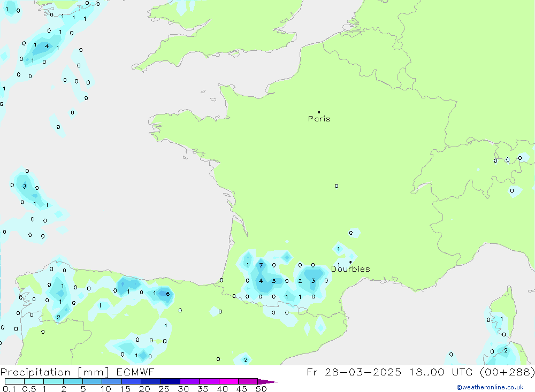Click the 7 mm precipitation value in southwest France
Screen dimensions: 535x392
click(261, 265)
